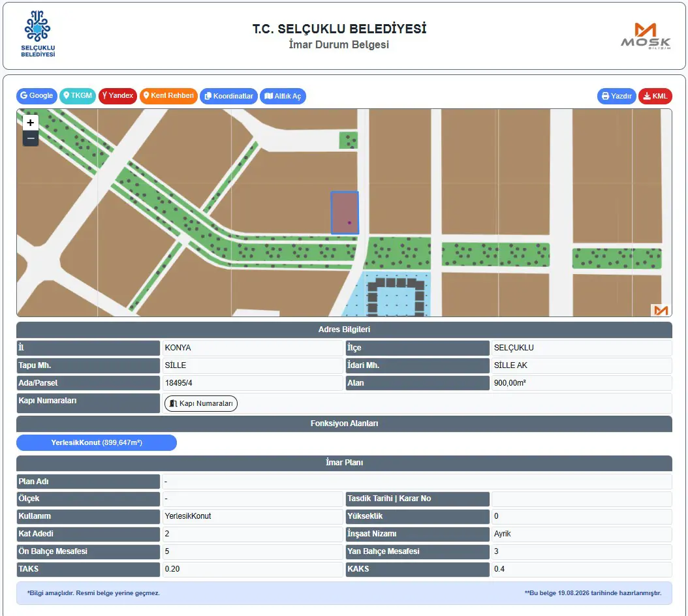Image resolution: width=688 pixels, height=616 pixels.
Task: Zoom out on the map
Action: [30, 138]
